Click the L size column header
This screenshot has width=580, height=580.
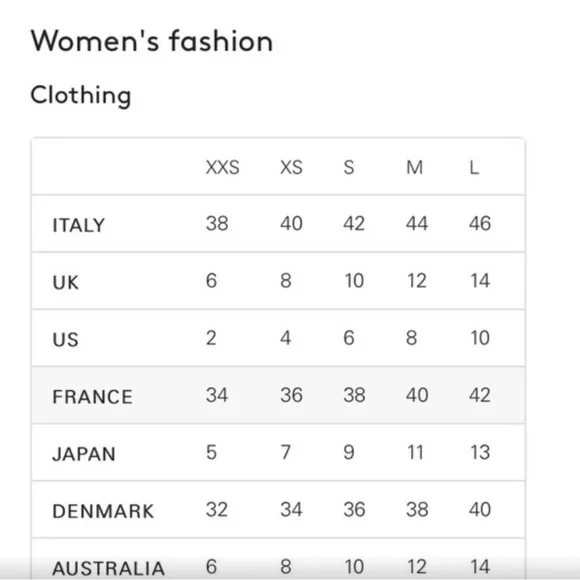coord(475,167)
